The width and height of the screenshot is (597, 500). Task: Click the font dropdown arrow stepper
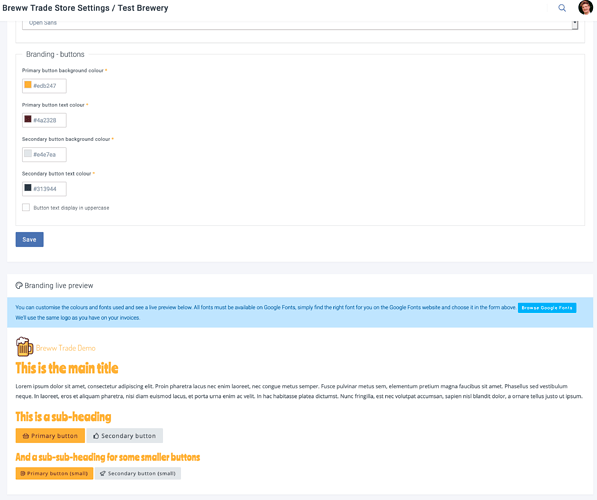[x=575, y=25]
